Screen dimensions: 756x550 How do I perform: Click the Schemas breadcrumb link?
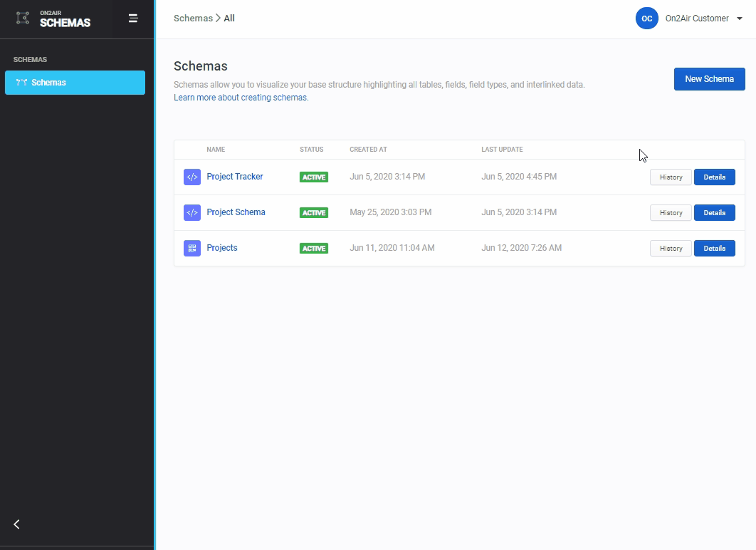coord(193,19)
